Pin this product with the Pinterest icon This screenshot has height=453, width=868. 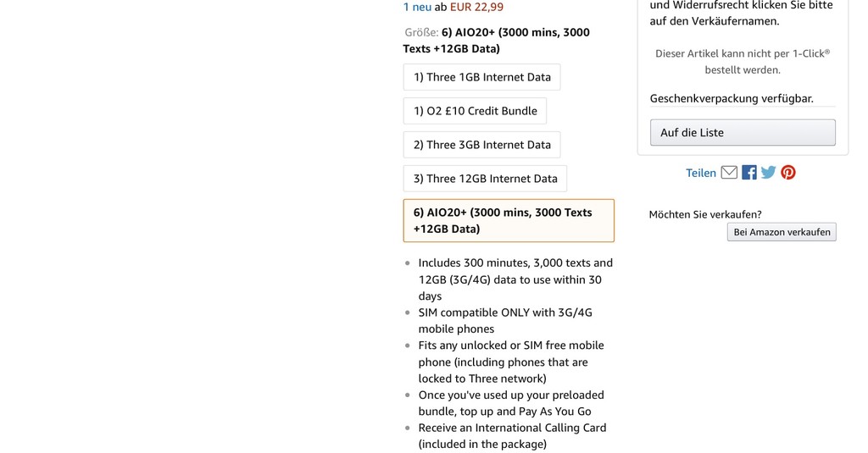coord(788,173)
